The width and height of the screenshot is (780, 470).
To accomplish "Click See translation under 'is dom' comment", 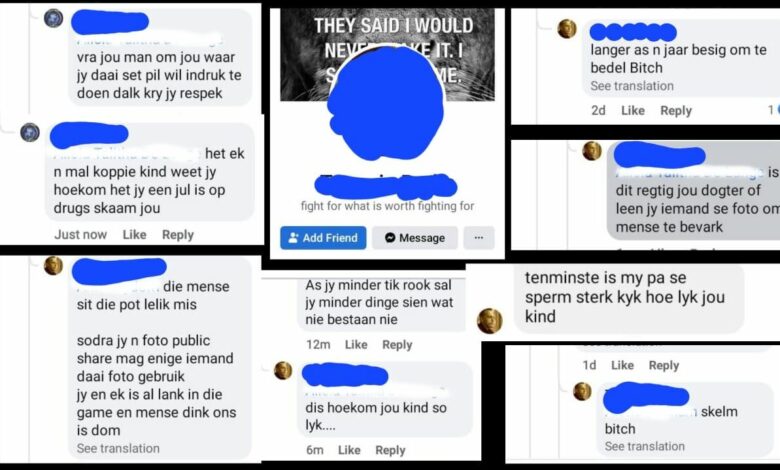I will tap(118, 449).
